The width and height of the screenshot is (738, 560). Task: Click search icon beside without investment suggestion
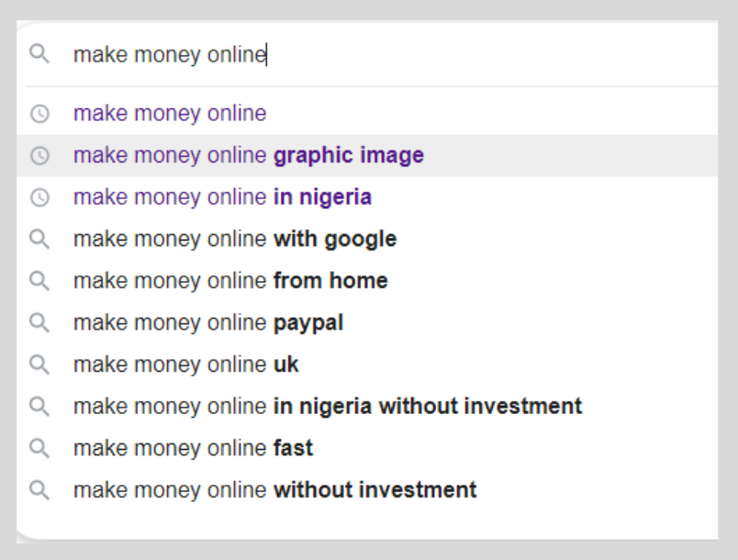(x=39, y=490)
